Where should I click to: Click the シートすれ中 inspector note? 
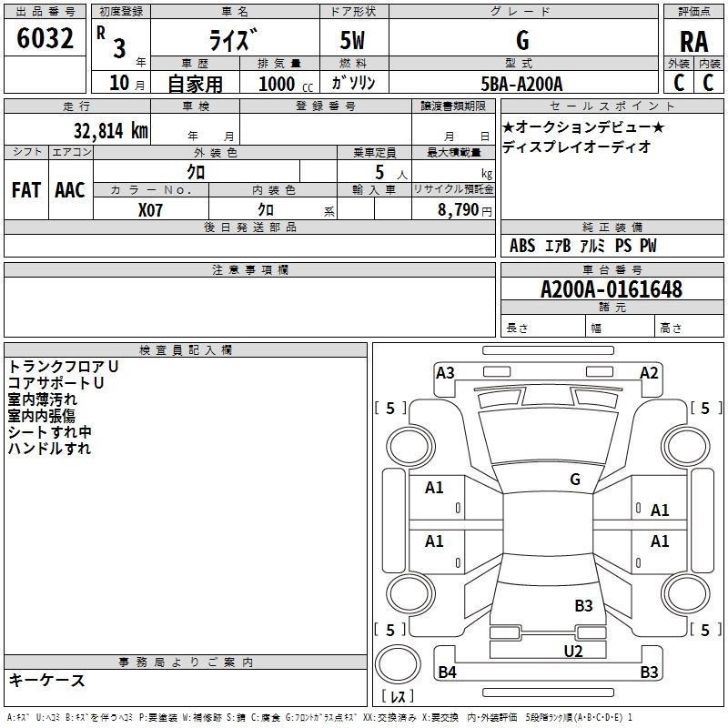point(50,431)
